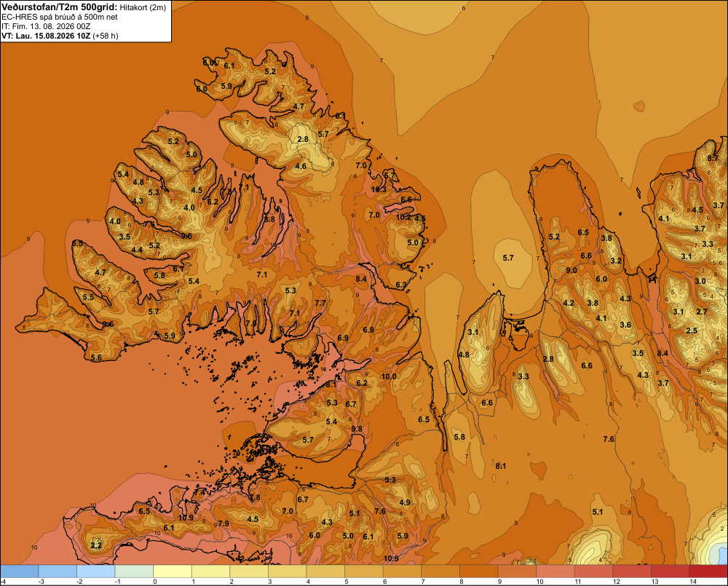728x586 pixels.
Task: Click the VT valid time line
Action: click(x=60, y=36)
